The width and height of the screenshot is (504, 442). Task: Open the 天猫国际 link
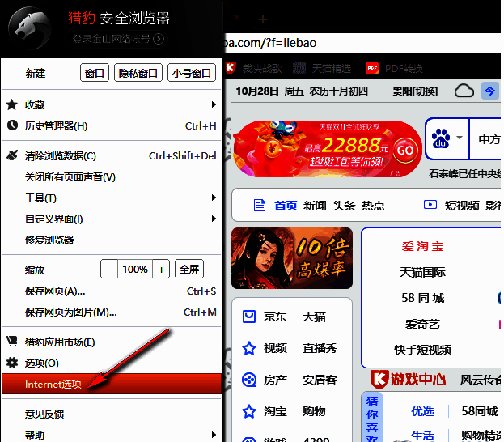click(422, 273)
